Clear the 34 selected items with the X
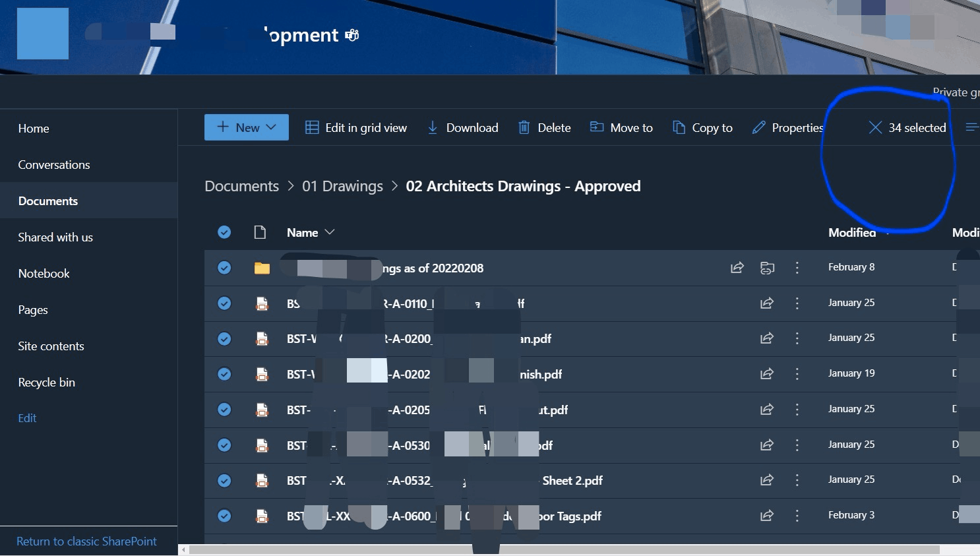This screenshot has width=980, height=556. [x=875, y=127]
